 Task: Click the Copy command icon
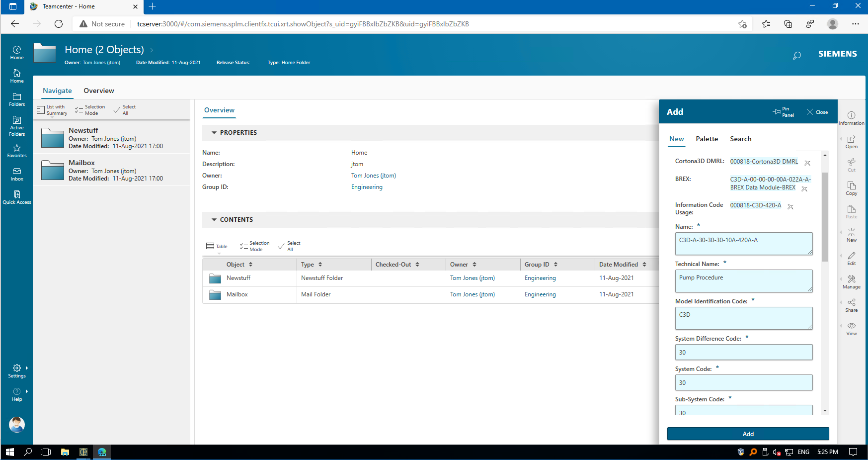(x=851, y=188)
